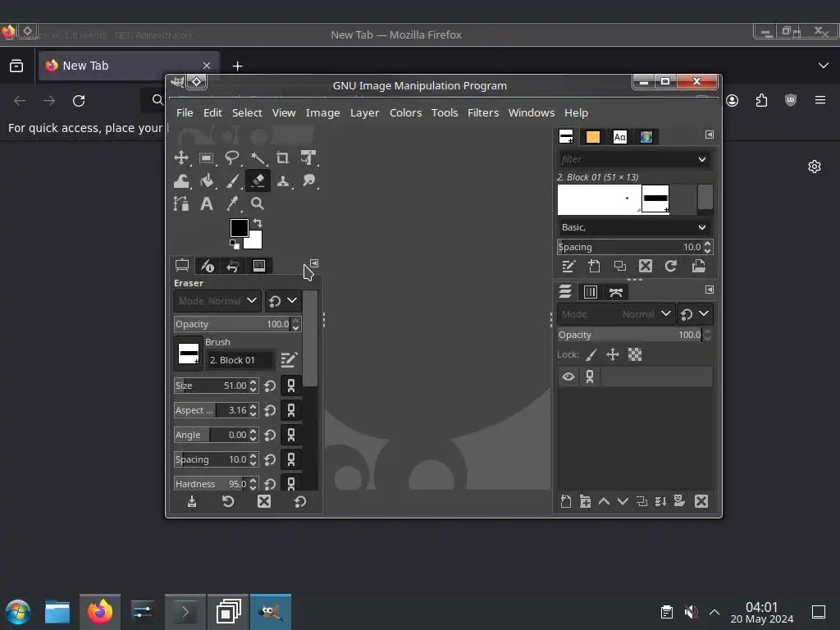Screen dimensions: 840x630
Task: Select the Bucket Fill tool
Action: click(206, 181)
